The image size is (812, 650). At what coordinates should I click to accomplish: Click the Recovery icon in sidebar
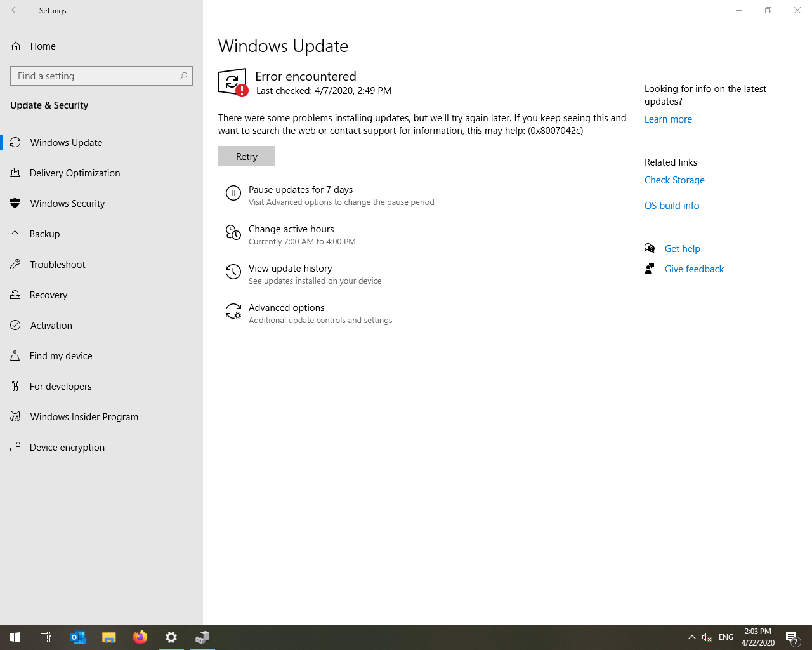point(15,295)
